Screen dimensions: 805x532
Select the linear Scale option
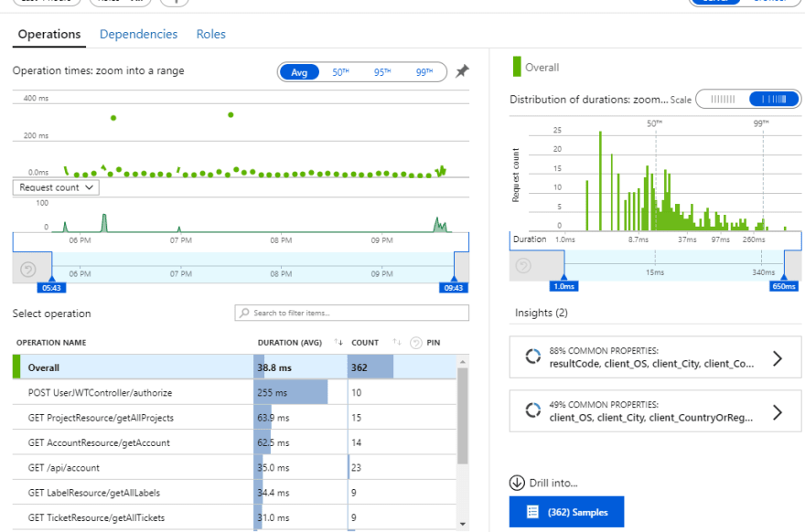point(723,99)
